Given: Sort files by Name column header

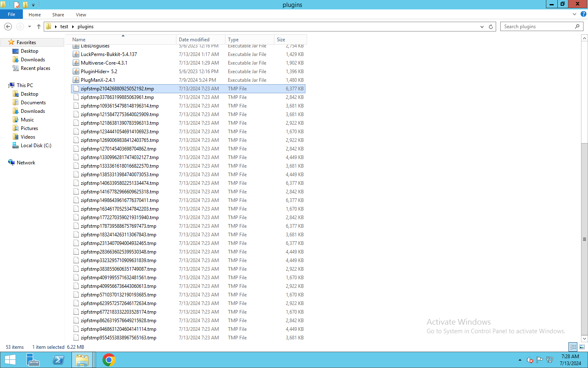Looking at the screenshot, I should pyautogui.click(x=123, y=40).
